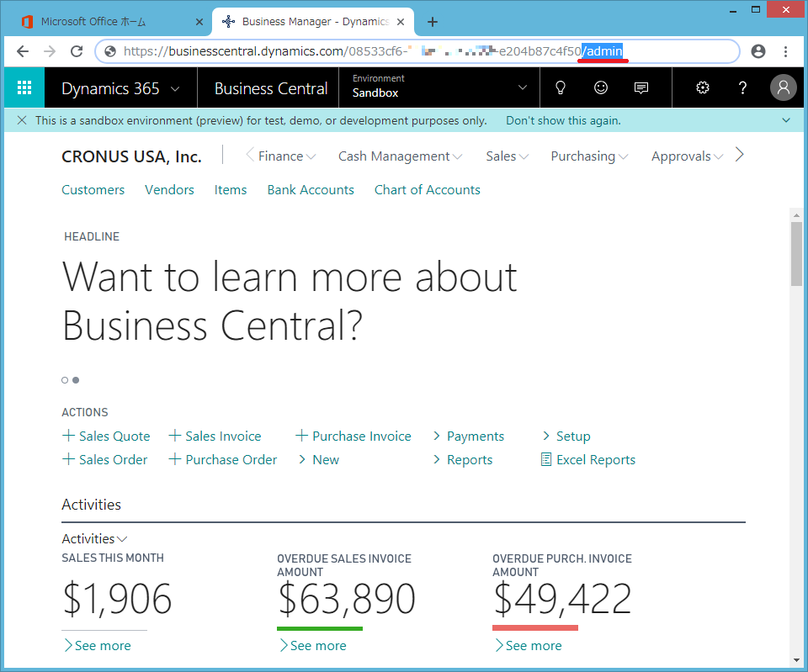
Task: Close the Business Manager tab
Action: click(x=401, y=22)
